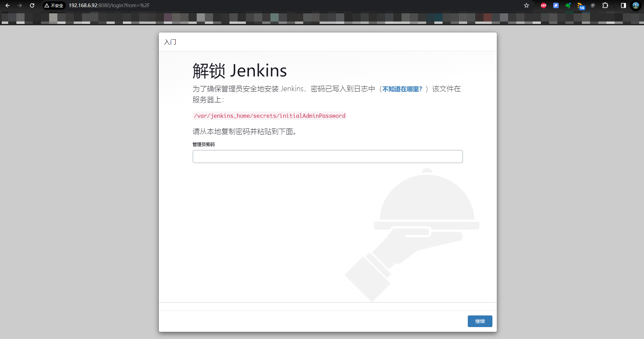644x339 pixels.
Task: Open the blue square extension icon
Action: 556,5
